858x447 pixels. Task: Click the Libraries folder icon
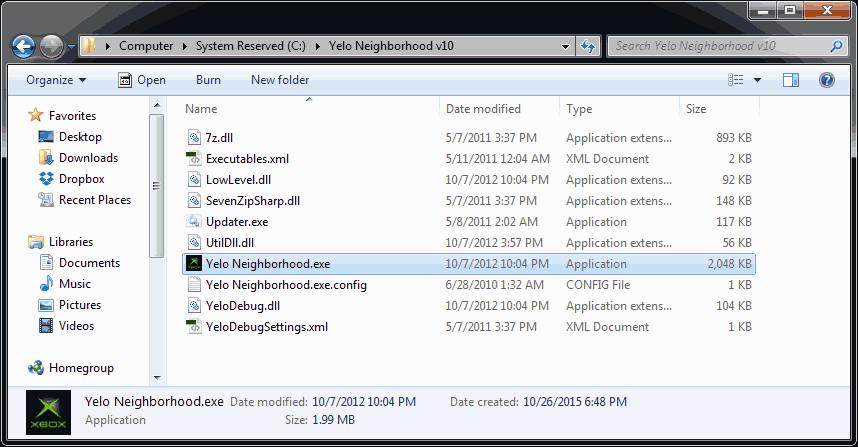[x=36, y=242]
